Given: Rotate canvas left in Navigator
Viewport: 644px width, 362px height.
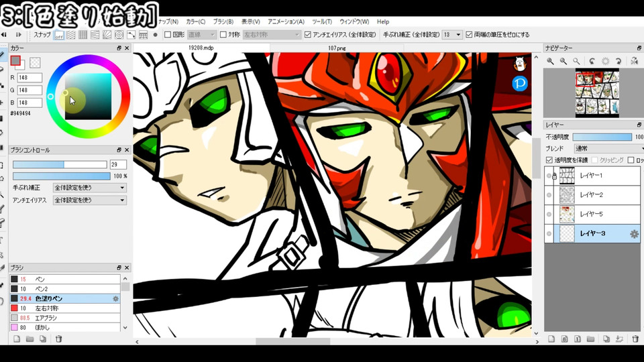Looking at the screenshot, I should 592,61.
